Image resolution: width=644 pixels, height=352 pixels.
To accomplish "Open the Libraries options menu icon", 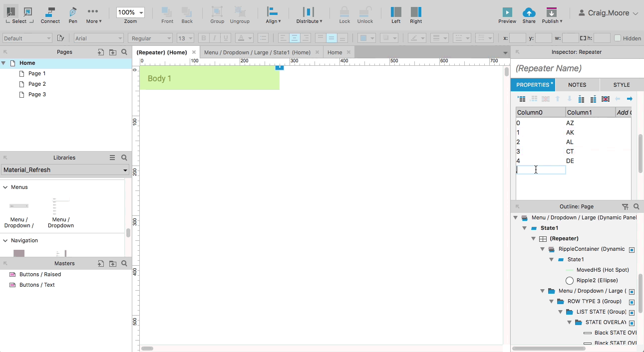I will tap(112, 158).
